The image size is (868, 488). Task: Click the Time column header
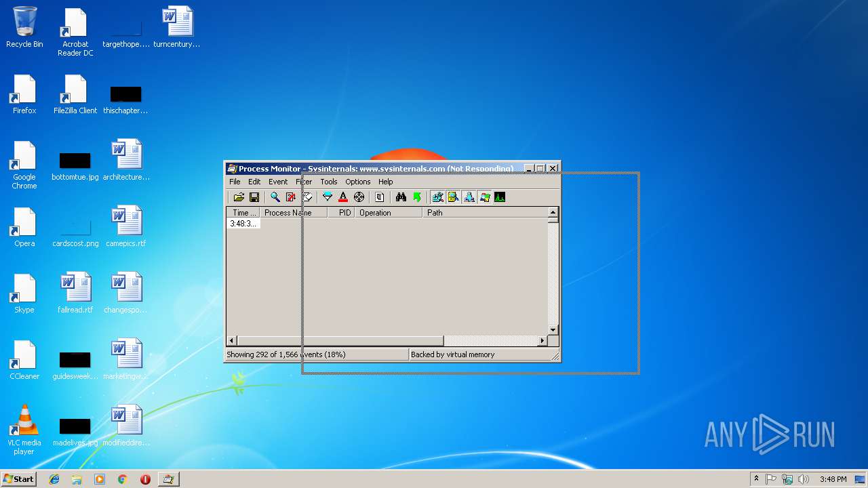(243, 213)
